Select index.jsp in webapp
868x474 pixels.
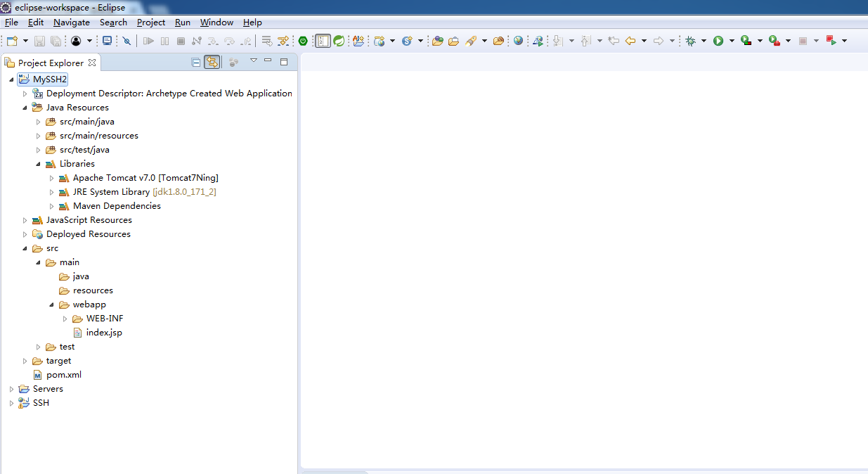pos(98,333)
